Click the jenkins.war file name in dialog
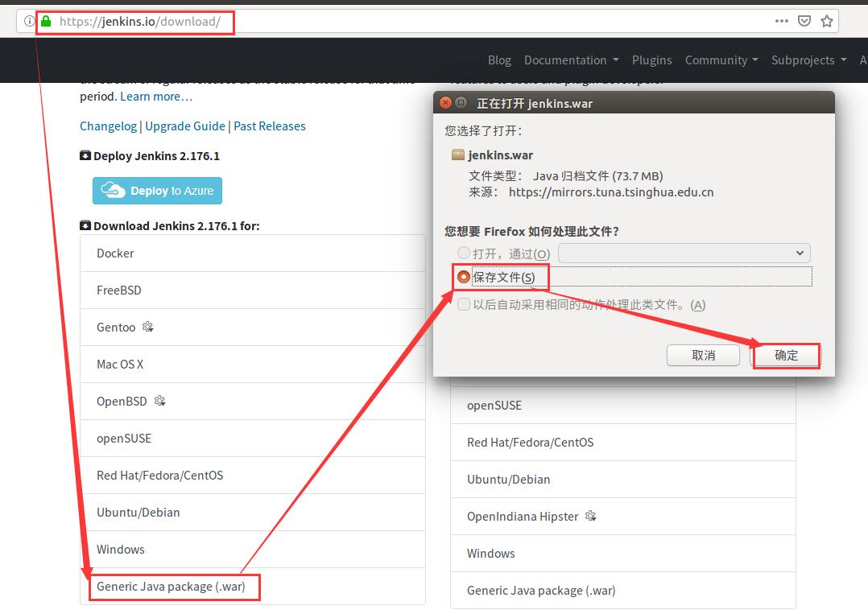This screenshot has width=868, height=610. [x=501, y=155]
